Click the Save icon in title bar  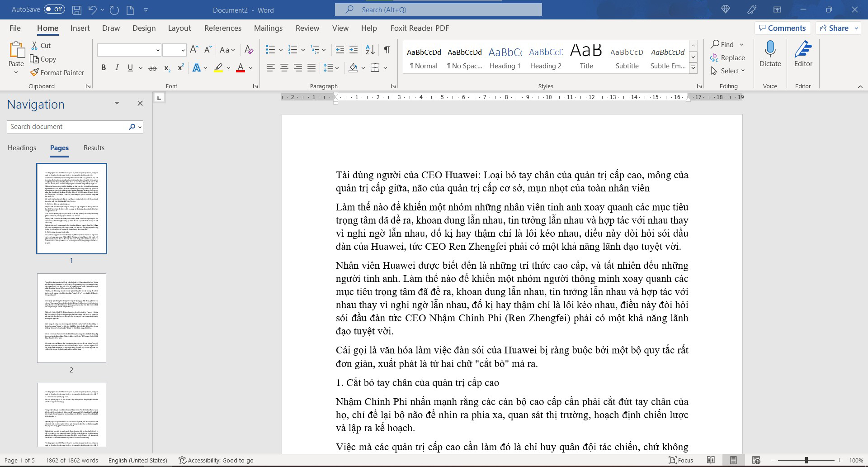[x=77, y=10]
